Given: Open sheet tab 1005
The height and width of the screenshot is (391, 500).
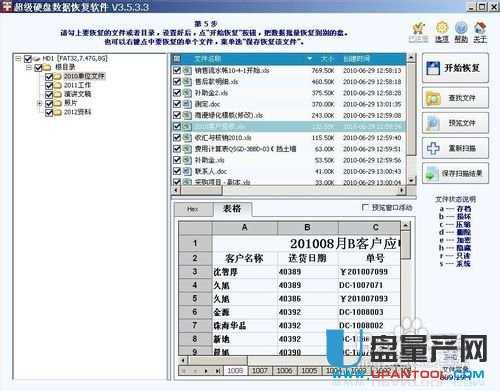Looking at the screenshot, I should (309, 370).
